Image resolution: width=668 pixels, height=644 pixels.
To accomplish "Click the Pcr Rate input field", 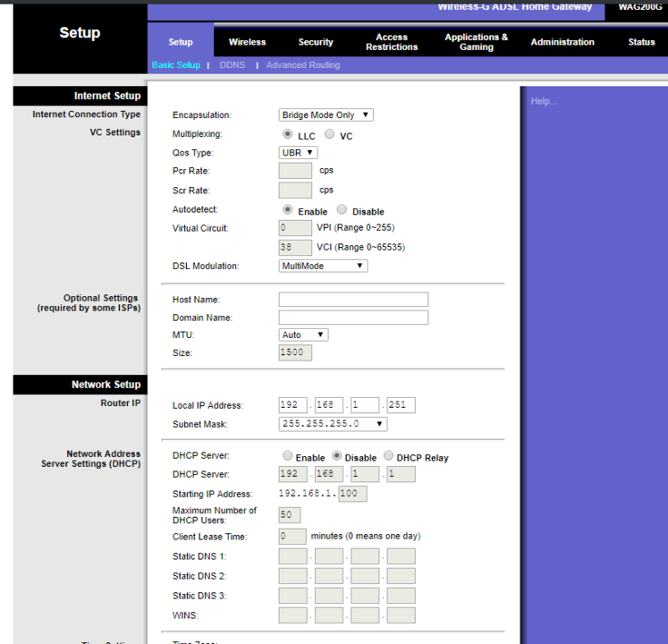I will 295,171.
